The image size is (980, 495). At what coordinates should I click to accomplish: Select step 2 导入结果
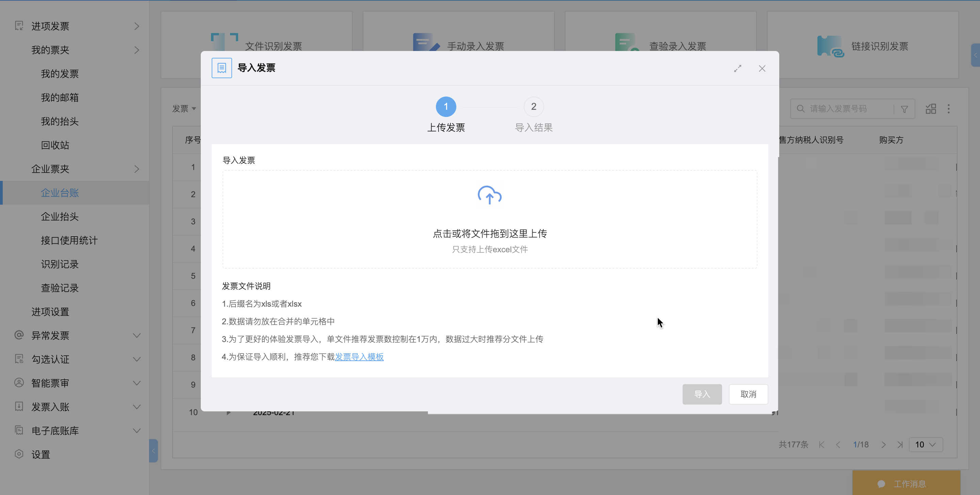click(533, 115)
